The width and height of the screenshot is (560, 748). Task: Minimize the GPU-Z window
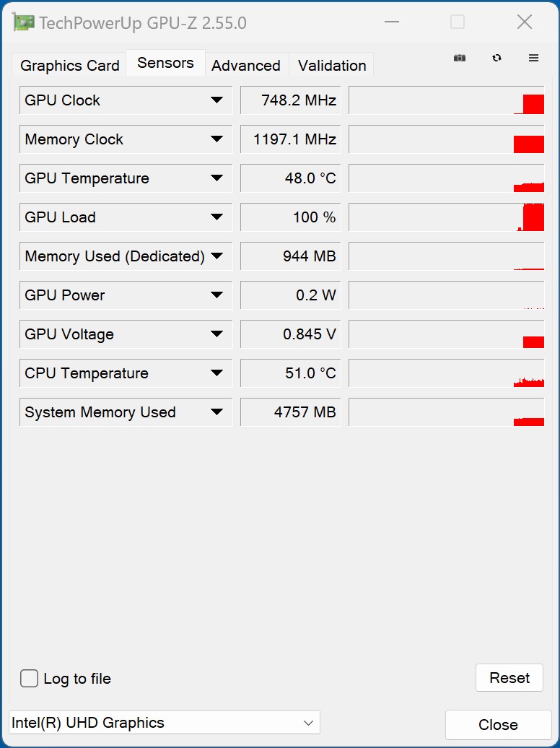(392, 22)
